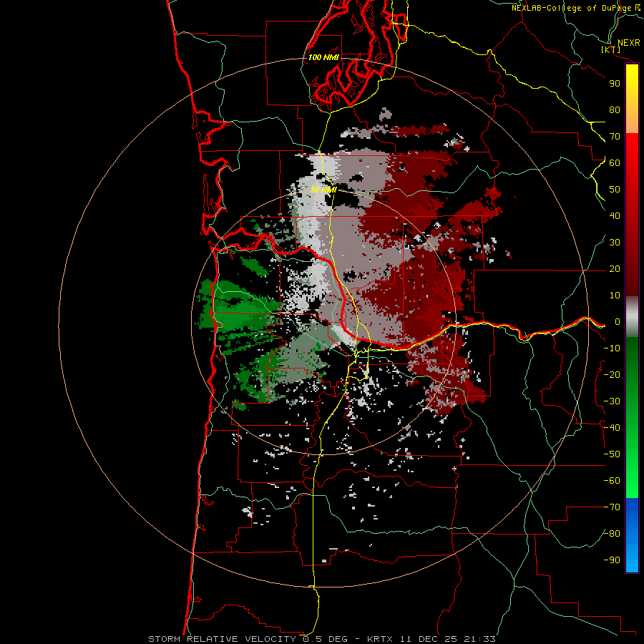This screenshot has width=644, height=644.
Task: Select the -30 value on the velocity scale
Action: click(612, 401)
